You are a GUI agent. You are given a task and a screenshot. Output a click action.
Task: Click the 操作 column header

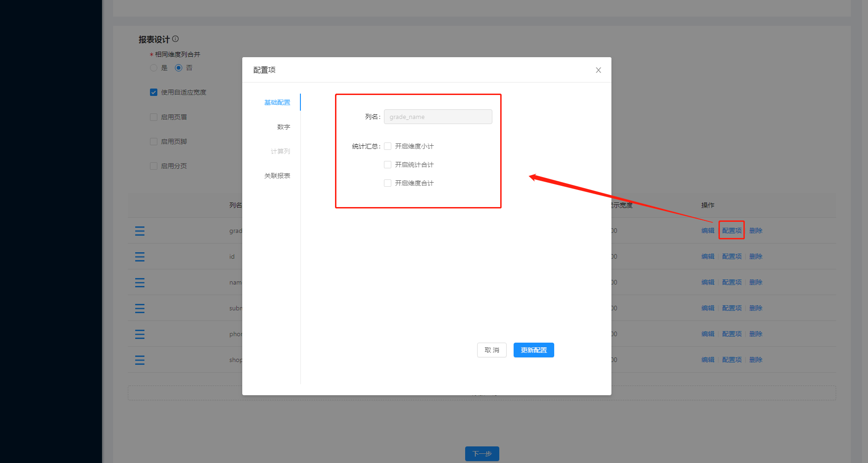click(x=708, y=205)
